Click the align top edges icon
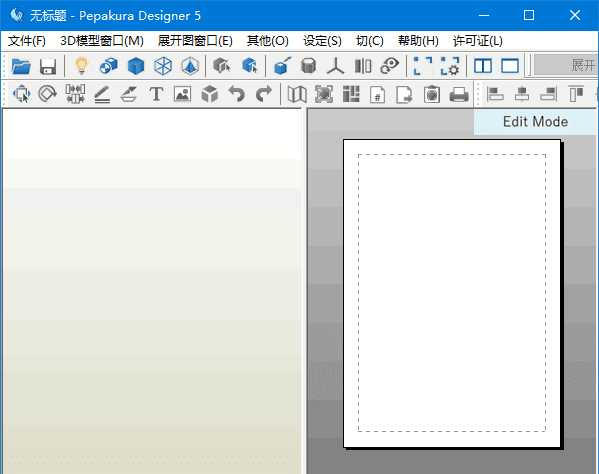Viewport: 599px width, 474px height. (x=576, y=94)
